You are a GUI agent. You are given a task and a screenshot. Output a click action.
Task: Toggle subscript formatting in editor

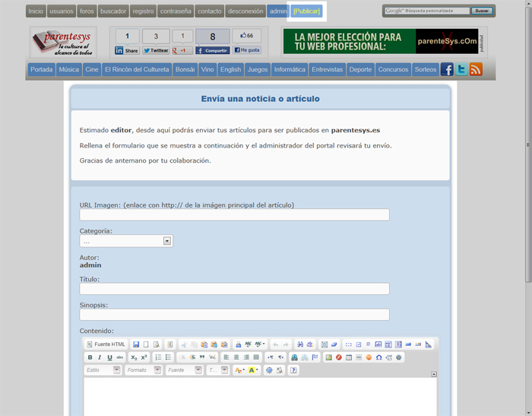coord(134,357)
